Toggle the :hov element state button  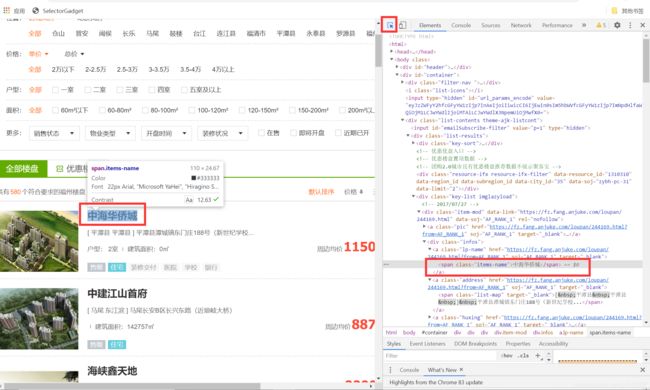tap(507, 356)
